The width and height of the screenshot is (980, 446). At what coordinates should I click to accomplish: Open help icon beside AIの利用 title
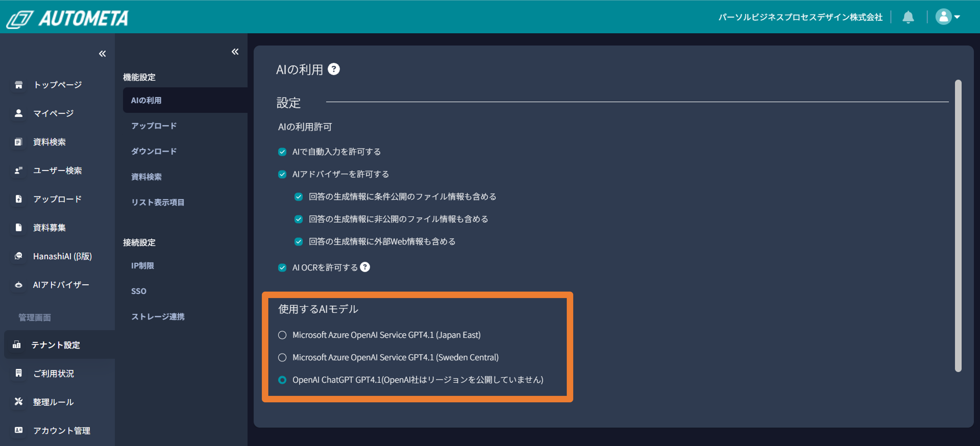coord(334,69)
